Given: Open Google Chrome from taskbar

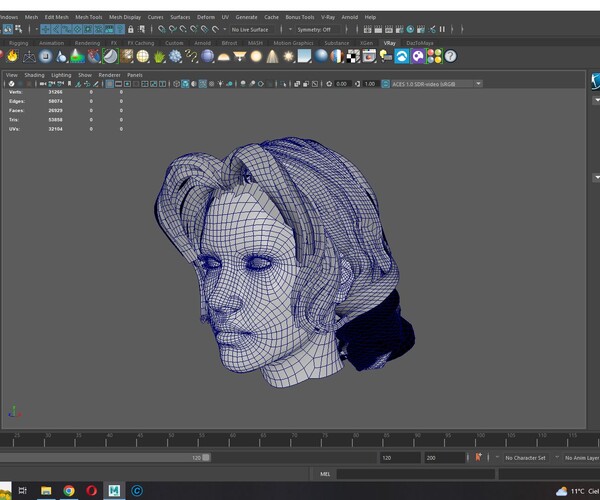Looking at the screenshot, I should pos(69,490).
